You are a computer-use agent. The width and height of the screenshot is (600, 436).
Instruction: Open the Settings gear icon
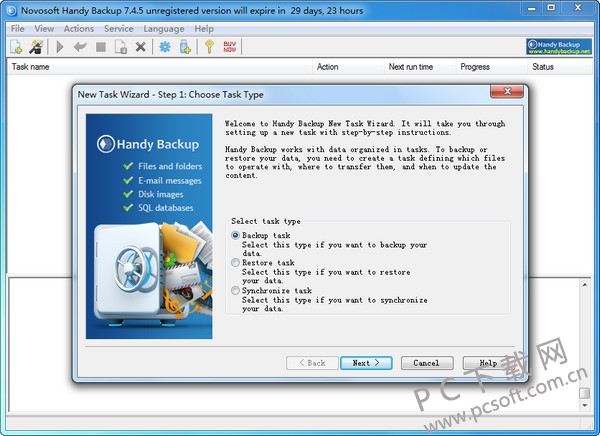click(165, 47)
